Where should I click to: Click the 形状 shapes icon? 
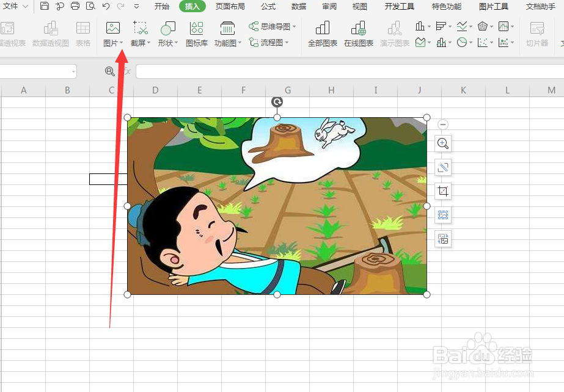[167, 28]
